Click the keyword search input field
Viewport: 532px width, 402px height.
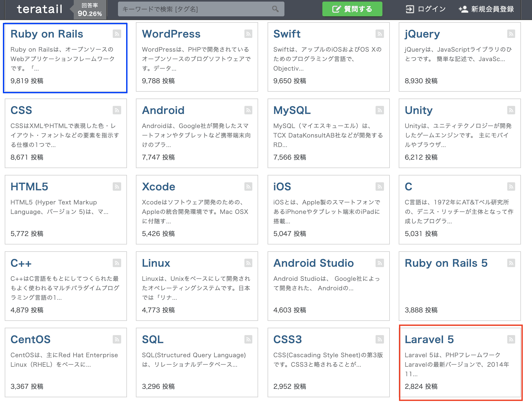[201, 9]
